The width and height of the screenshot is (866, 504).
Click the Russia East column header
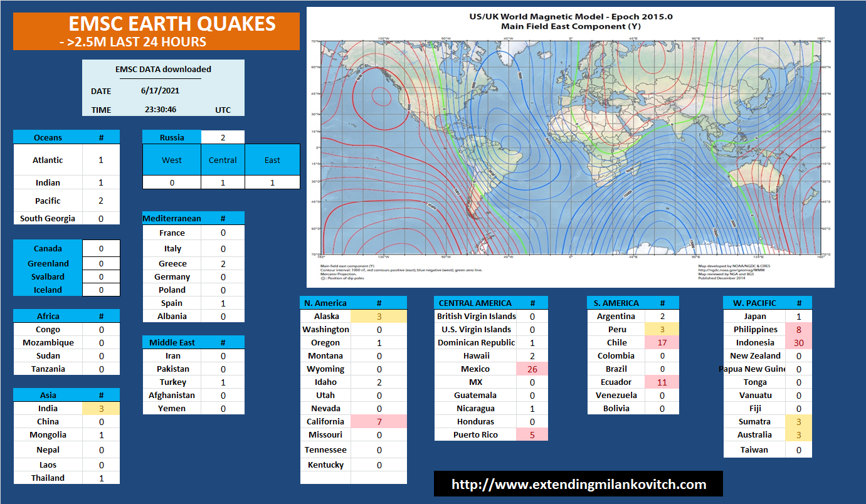tap(272, 160)
